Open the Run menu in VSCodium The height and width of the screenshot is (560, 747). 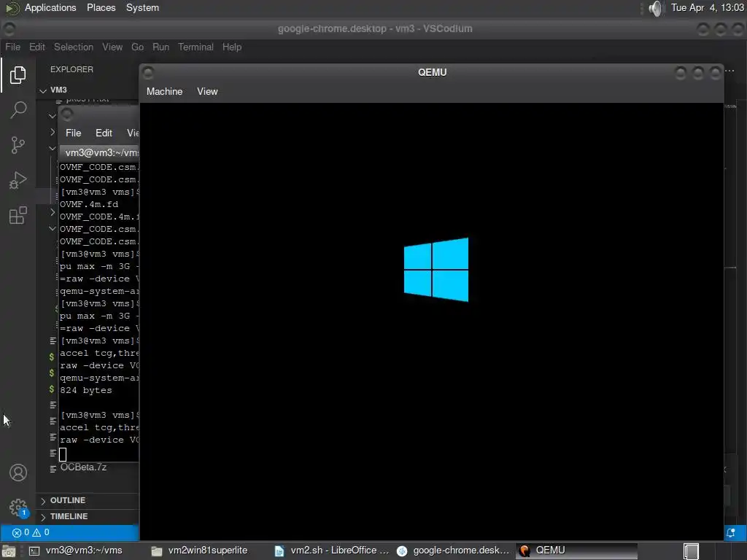(160, 47)
